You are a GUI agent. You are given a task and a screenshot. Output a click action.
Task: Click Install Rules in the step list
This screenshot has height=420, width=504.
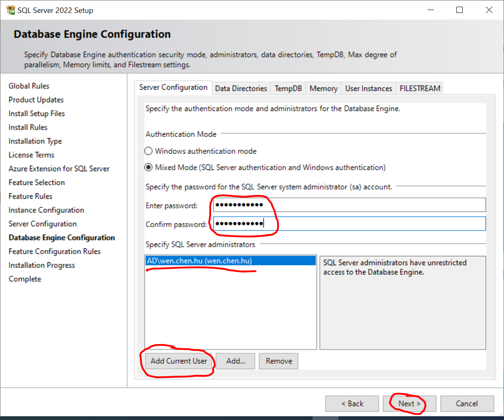pyautogui.click(x=28, y=127)
